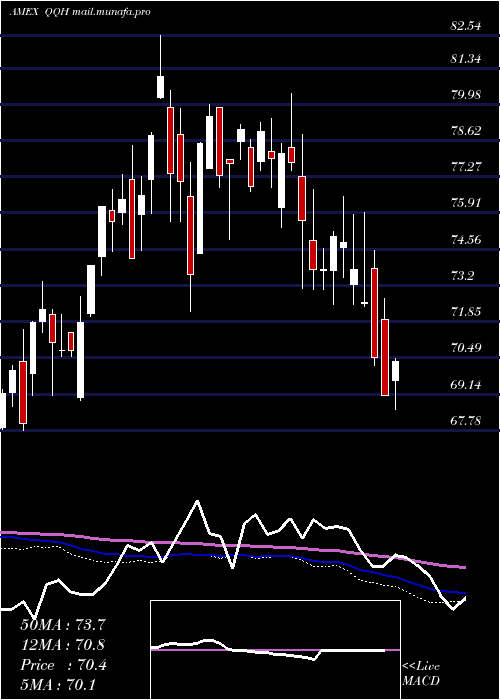Click the 74.56 price axis label
This screenshot has height=700, width=500.
click(466, 240)
